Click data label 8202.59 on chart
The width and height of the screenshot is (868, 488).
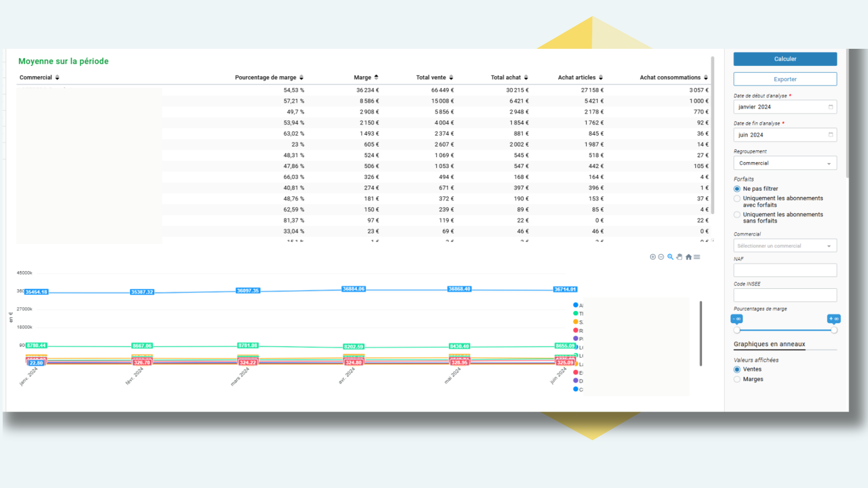point(354,347)
